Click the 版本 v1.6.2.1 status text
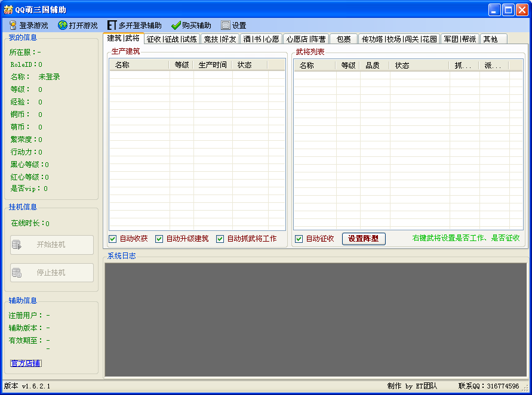532x395 pixels. (27, 386)
